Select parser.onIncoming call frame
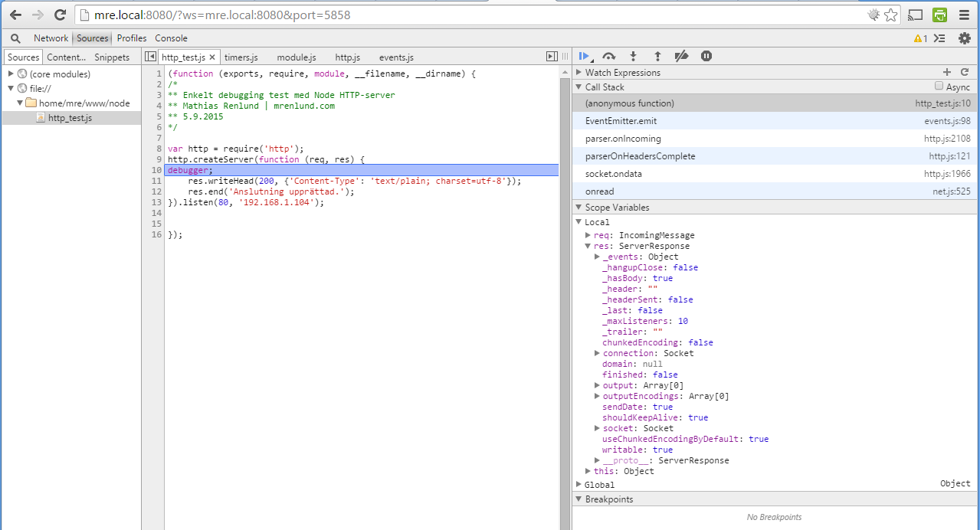This screenshot has height=530, width=980. point(775,139)
